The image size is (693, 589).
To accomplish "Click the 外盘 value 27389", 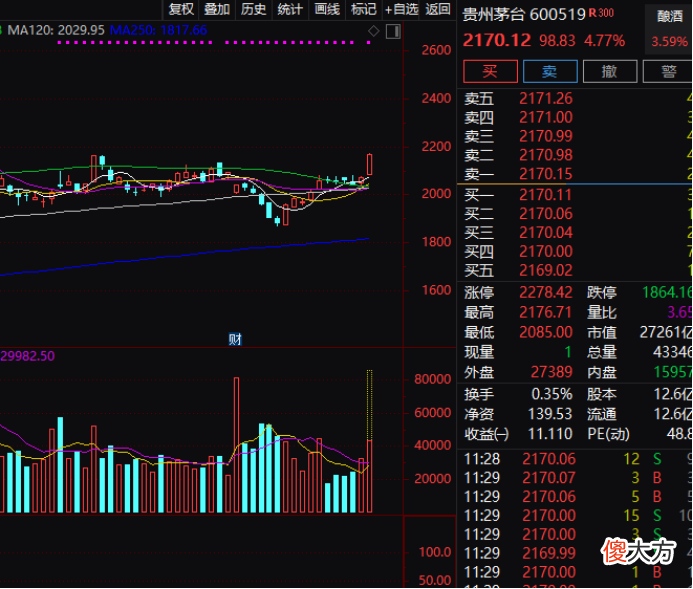I will [552, 372].
